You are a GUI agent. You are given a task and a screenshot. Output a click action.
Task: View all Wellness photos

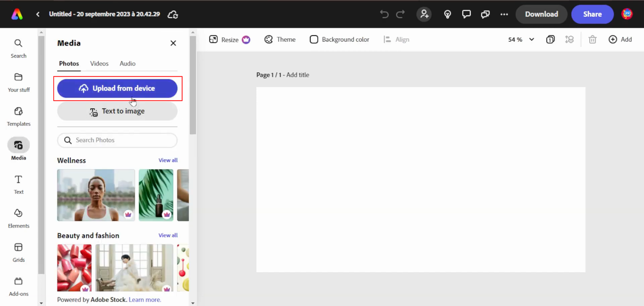pyautogui.click(x=168, y=160)
